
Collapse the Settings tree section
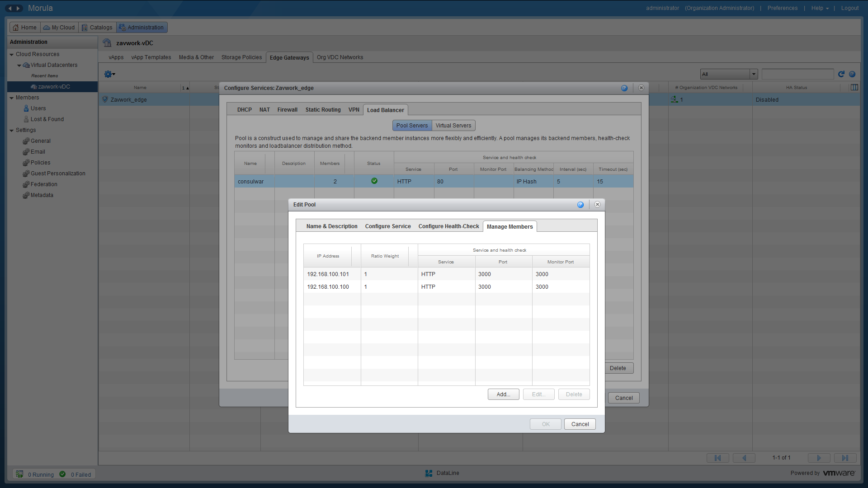12,130
